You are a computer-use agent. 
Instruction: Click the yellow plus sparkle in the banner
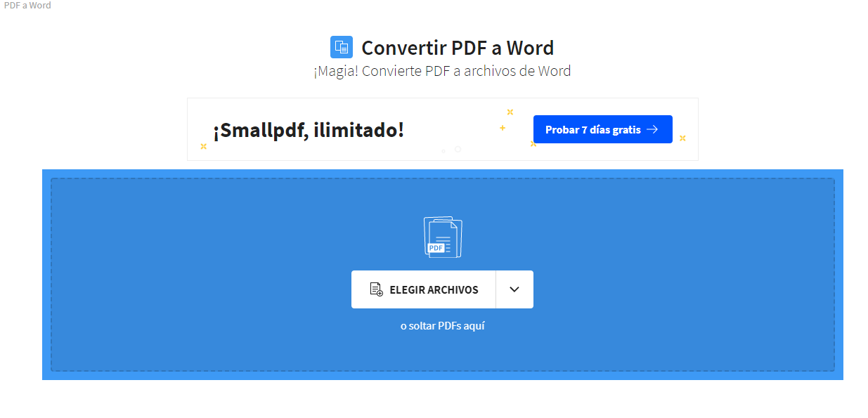click(x=503, y=128)
